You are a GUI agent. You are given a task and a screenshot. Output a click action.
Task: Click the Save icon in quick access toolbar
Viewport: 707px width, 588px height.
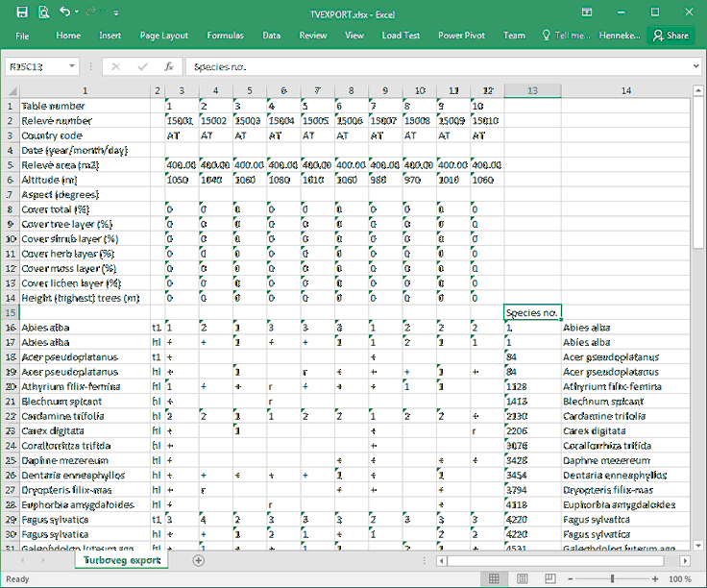[x=21, y=12]
